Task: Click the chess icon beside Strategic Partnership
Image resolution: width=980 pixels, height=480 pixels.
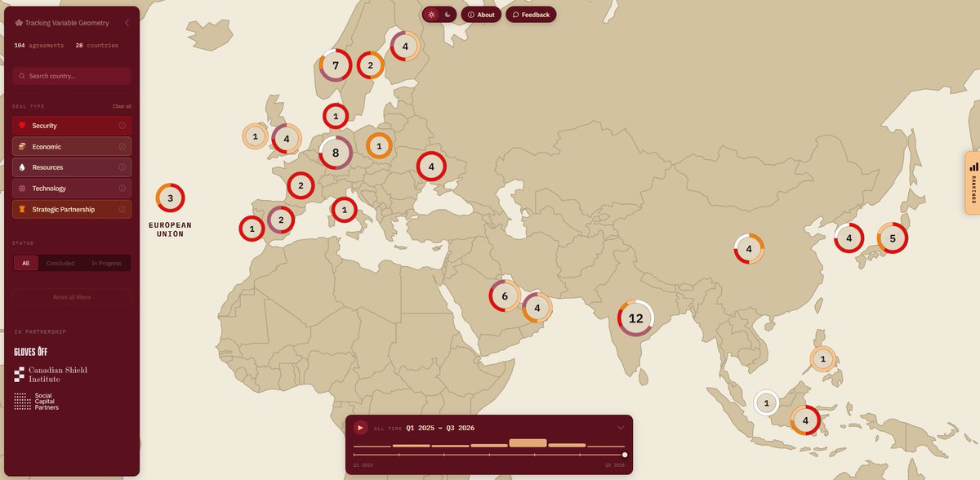Action: coord(22,209)
